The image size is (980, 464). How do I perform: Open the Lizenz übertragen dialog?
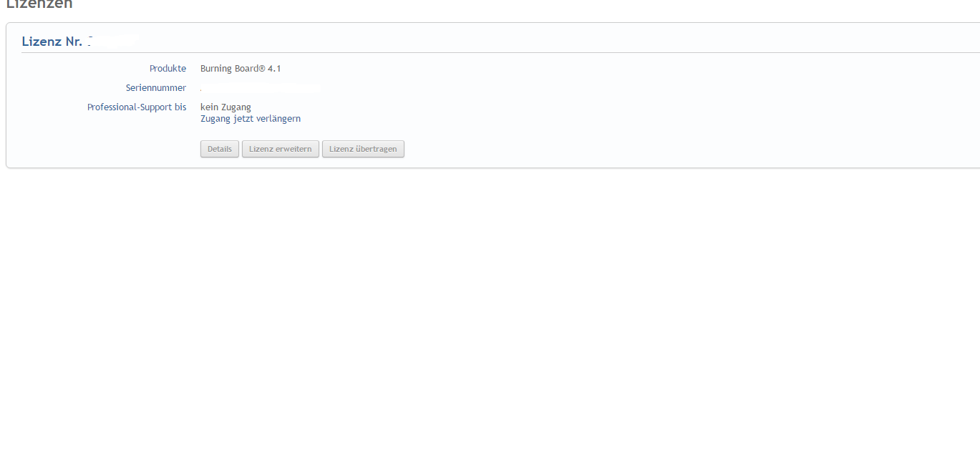click(363, 149)
